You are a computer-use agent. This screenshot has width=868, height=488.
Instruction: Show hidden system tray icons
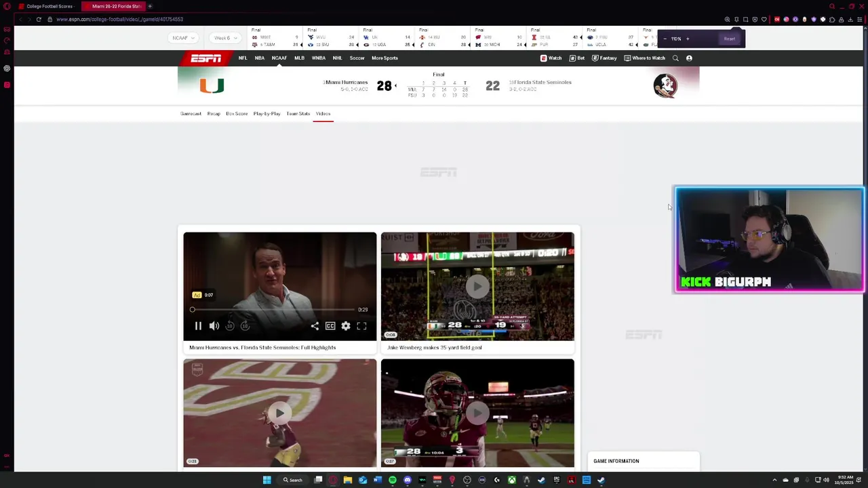click(x=774, y=480)
